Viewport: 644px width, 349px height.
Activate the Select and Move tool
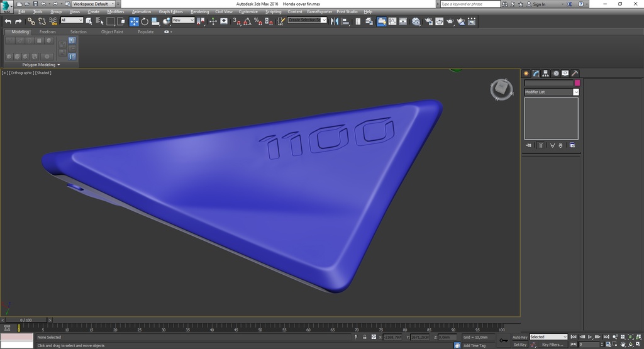point(134,21)
